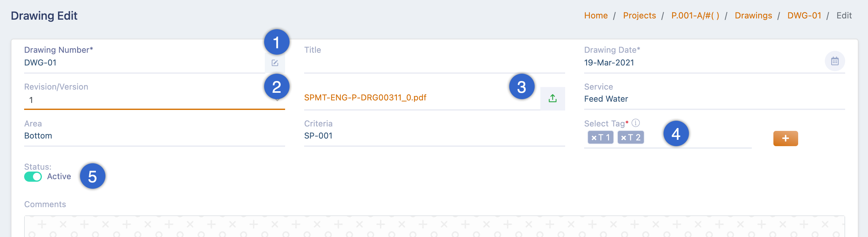Screen dimensions: 868x237
Task: Click the info icon next to Select Tag
Action: pos(635,123)
